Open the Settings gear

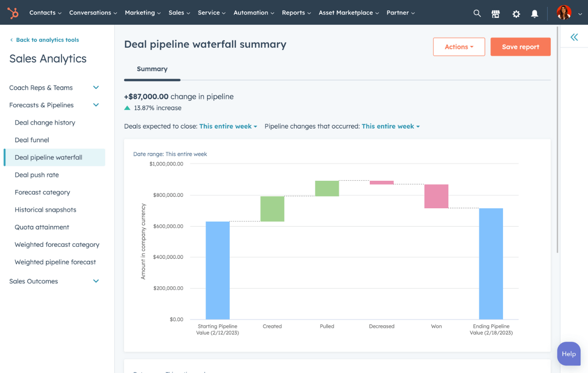pyautogui.click(x=516, y=13)
